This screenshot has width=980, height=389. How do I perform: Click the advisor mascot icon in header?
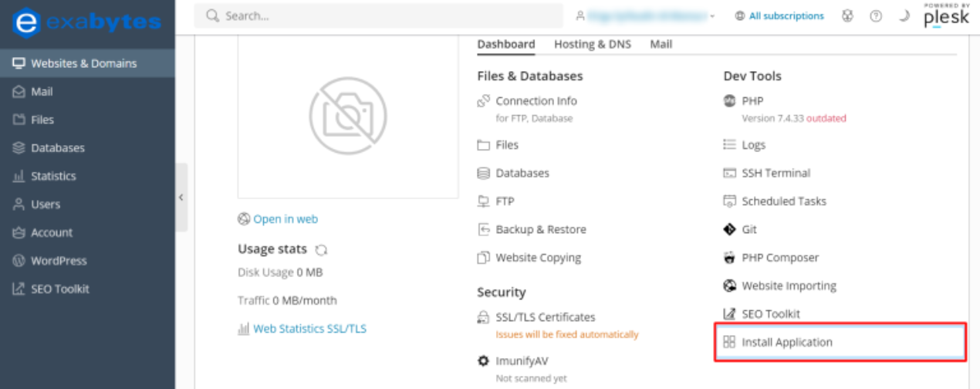tap(847, 15)
